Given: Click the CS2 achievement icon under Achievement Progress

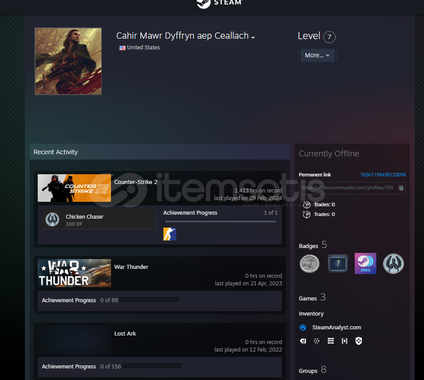Looking at the screenshot, I should [x=169, y=234].
